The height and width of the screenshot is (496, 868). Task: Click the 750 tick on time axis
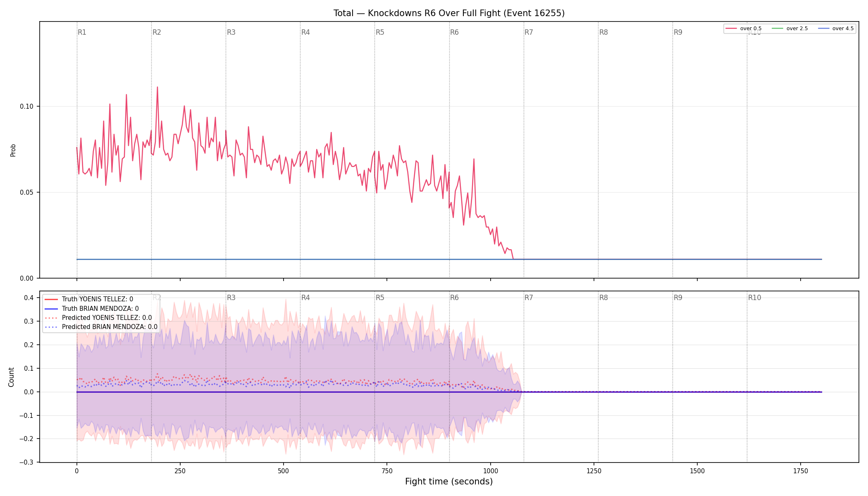(387, 471)
